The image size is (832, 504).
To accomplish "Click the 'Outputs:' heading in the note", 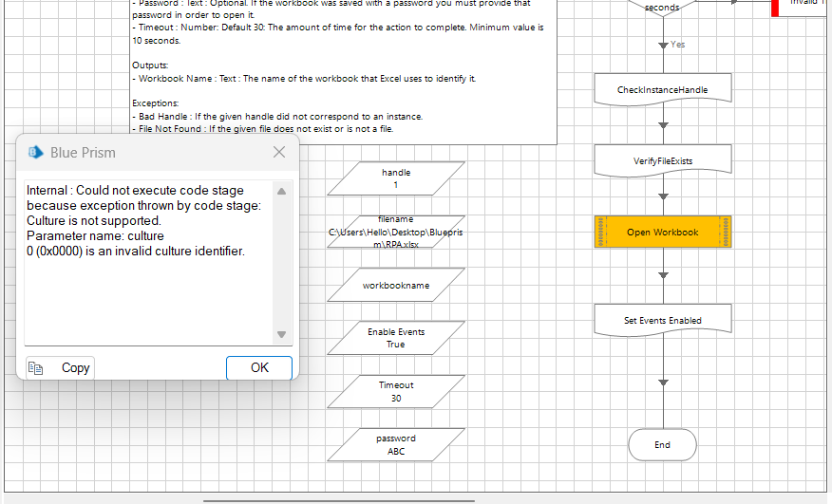I will [150, 65].
